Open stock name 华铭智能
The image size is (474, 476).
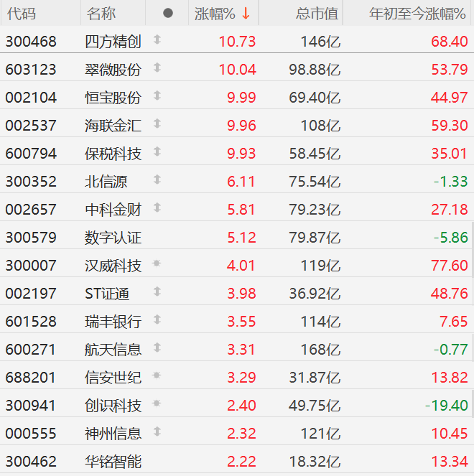(x=113, y=462)
